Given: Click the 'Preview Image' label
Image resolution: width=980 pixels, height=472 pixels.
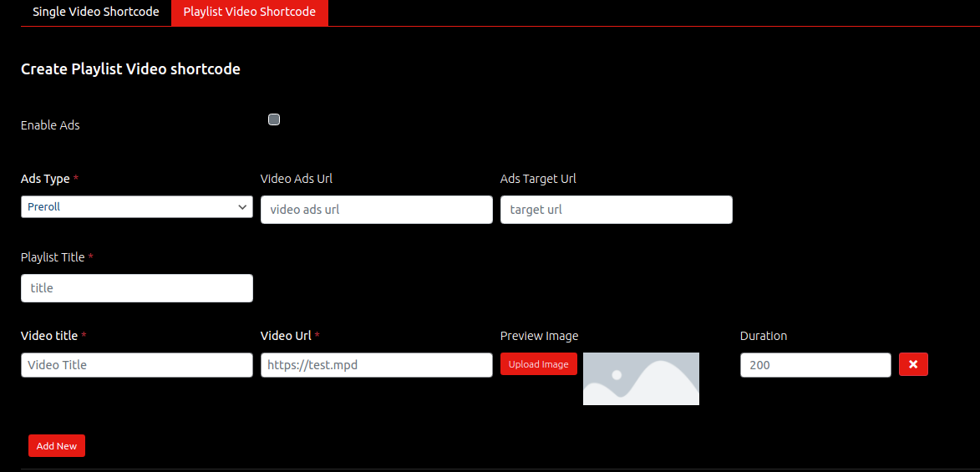Looking at the screenshot, I should point(540,336).
